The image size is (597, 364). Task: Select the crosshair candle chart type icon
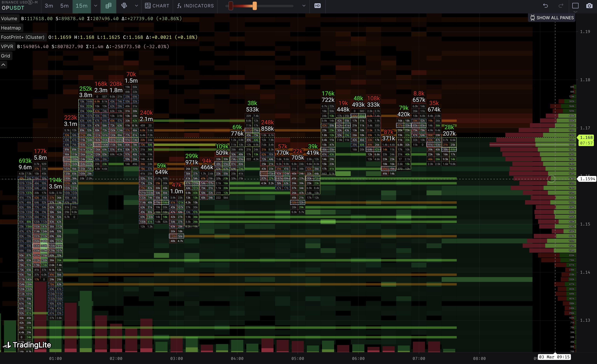point(124,6)
